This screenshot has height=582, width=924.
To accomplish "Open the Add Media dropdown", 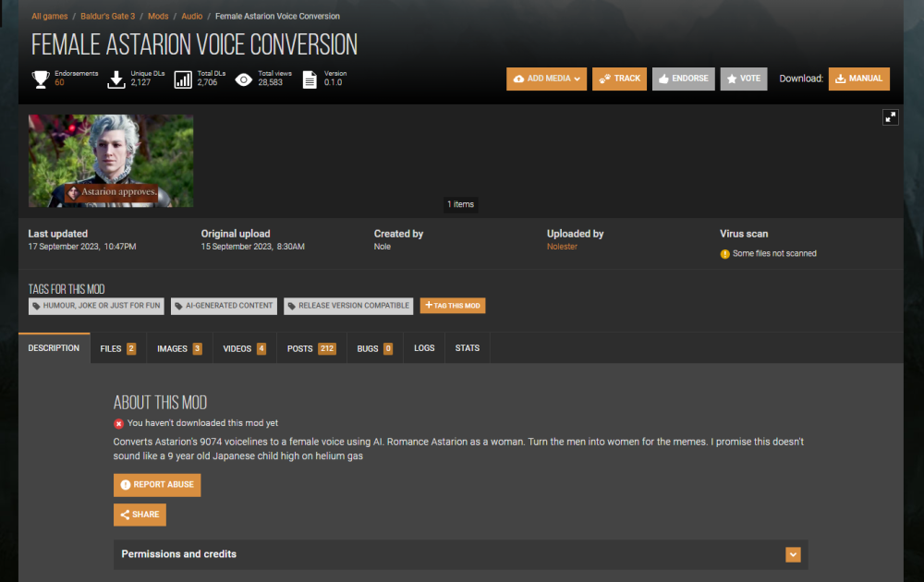I will pos(546,79).
